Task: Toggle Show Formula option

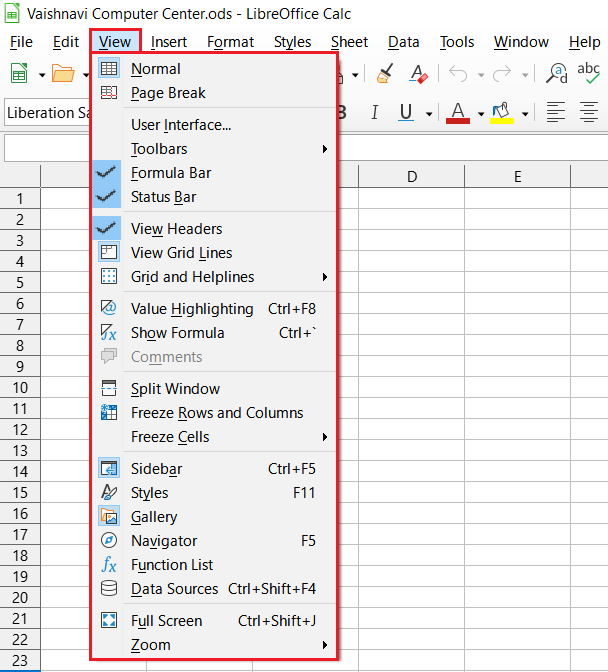Action: pos(214,333)
